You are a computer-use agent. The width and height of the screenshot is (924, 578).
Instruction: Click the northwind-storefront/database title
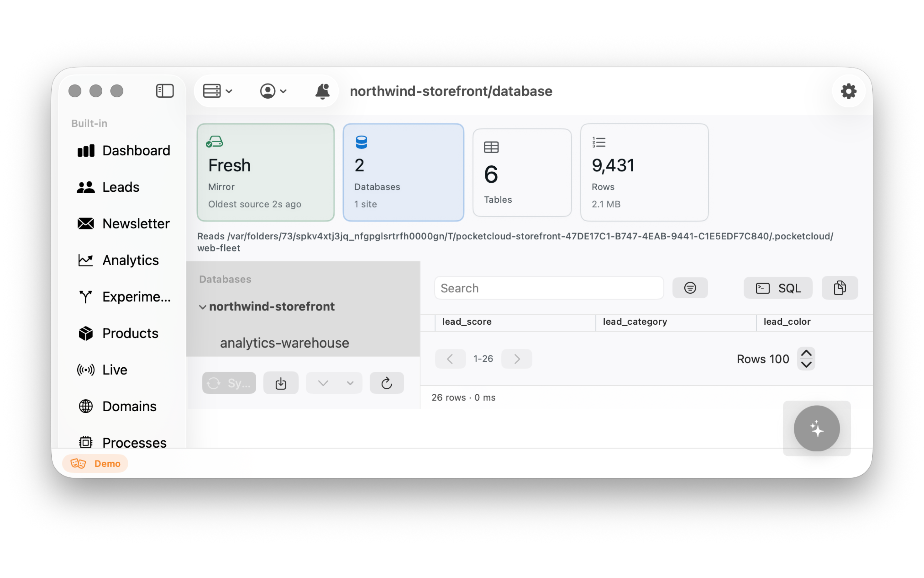point(451,91)
